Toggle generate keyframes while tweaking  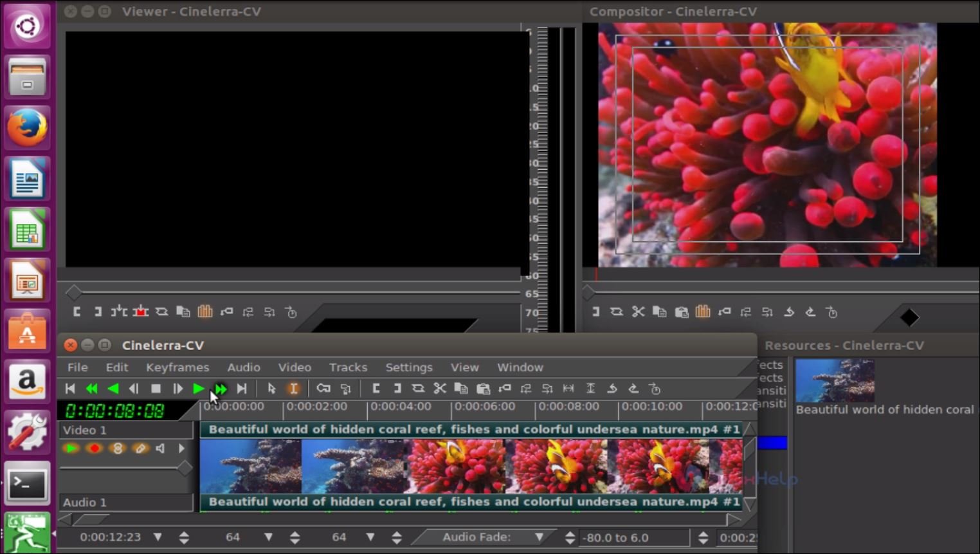point(323,389)
